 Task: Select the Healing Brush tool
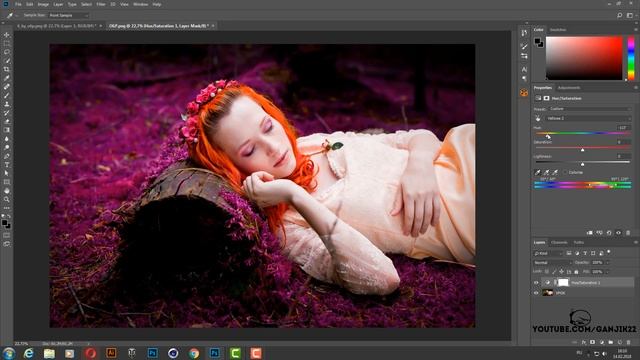click(x=7, y=87)
